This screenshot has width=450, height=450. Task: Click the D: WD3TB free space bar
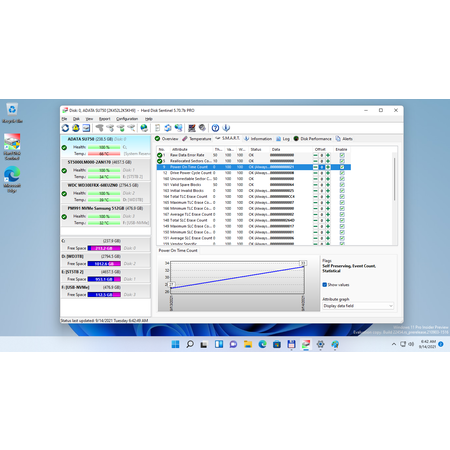tap(104, 264)
